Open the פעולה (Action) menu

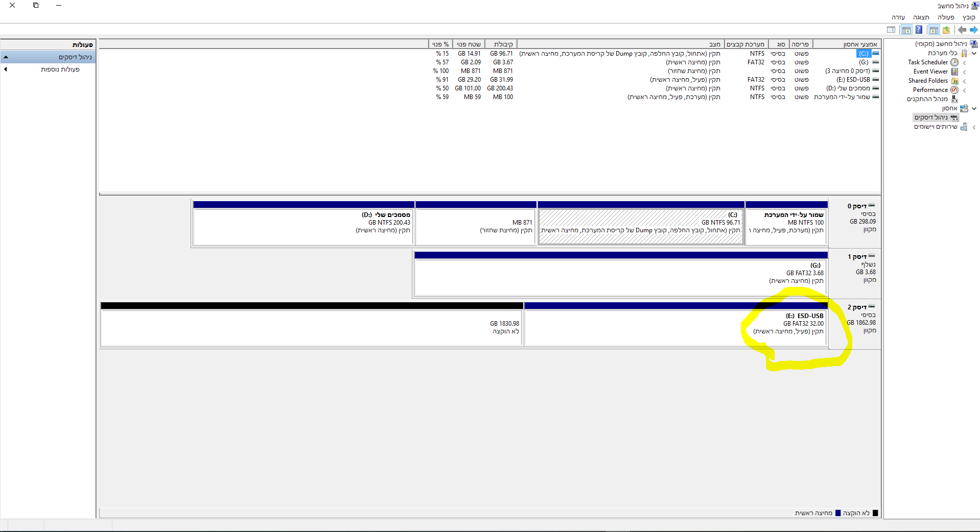[x=946, y=17]
